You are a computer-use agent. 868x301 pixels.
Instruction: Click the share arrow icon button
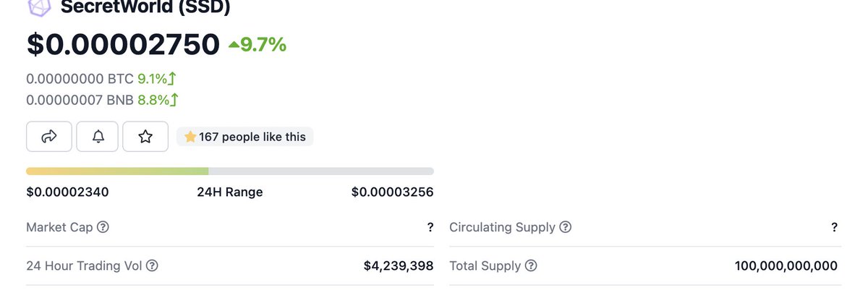[x=49, y=137]
